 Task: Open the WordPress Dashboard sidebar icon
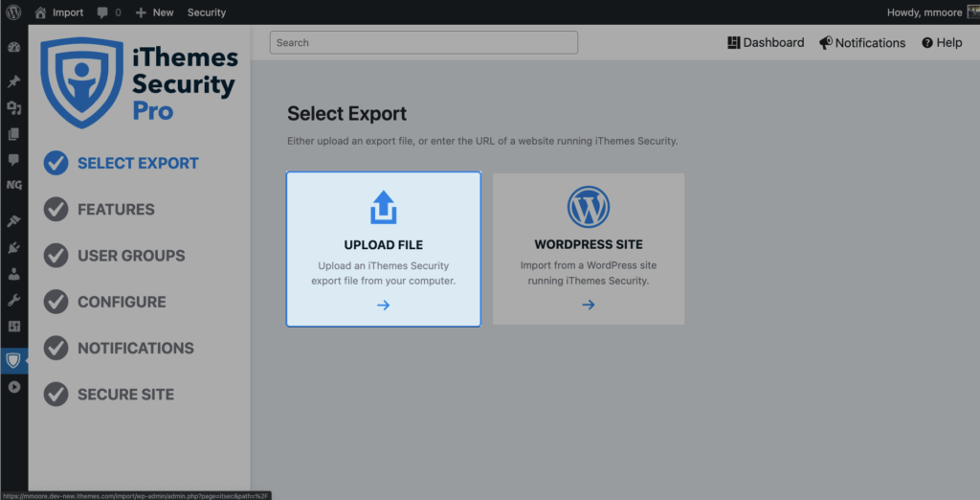pyautogui.click(x=13, y=48)
